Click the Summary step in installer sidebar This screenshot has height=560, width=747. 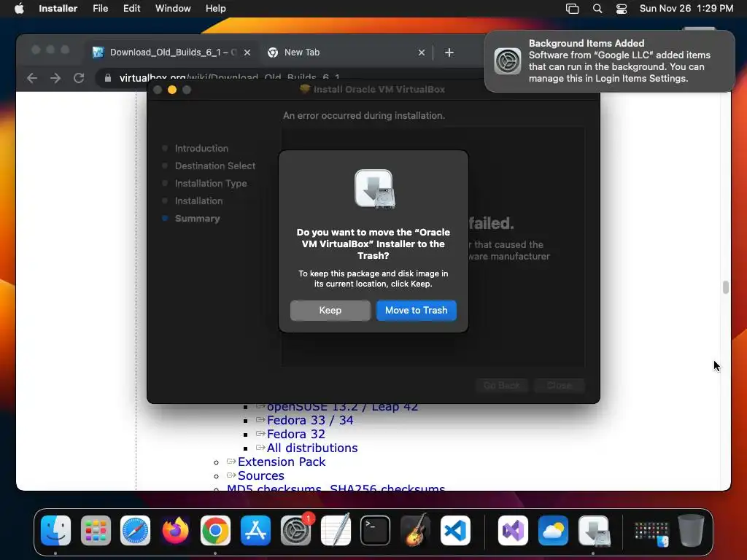(x=197, y=219)
